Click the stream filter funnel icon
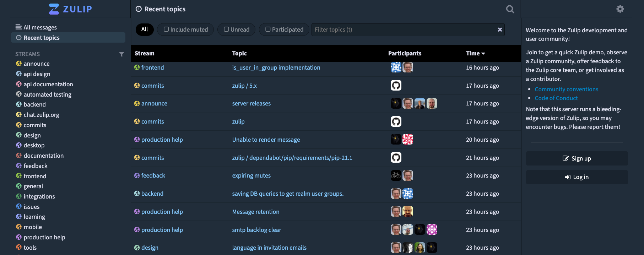The image size is (644, 255). pos(121,54)
